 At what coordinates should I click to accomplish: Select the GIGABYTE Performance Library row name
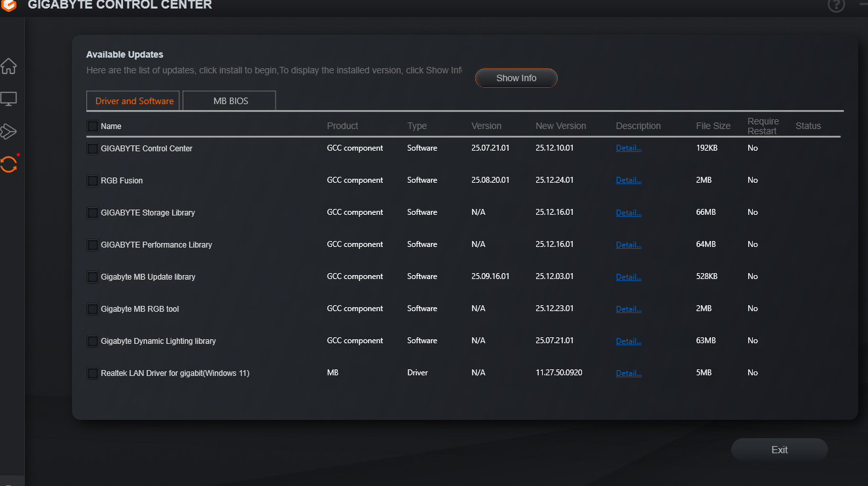[x=156, y=245]
